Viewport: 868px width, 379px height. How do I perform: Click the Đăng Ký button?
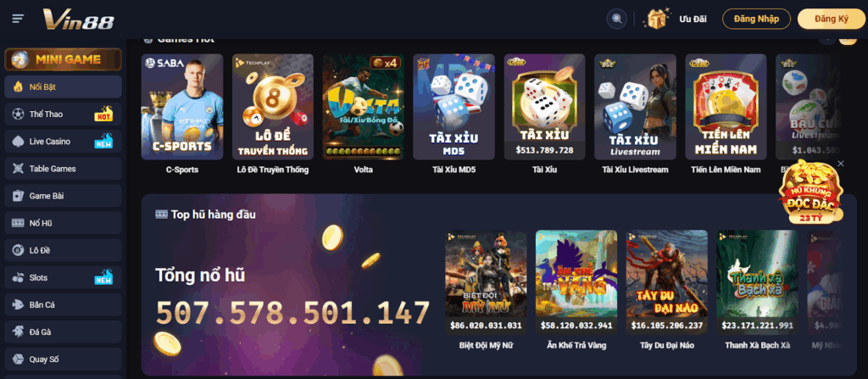[x=832, y=19]
